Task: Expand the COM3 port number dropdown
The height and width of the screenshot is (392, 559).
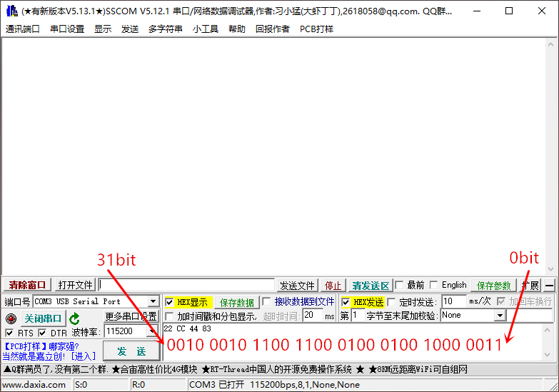Action: click(153, 302)
